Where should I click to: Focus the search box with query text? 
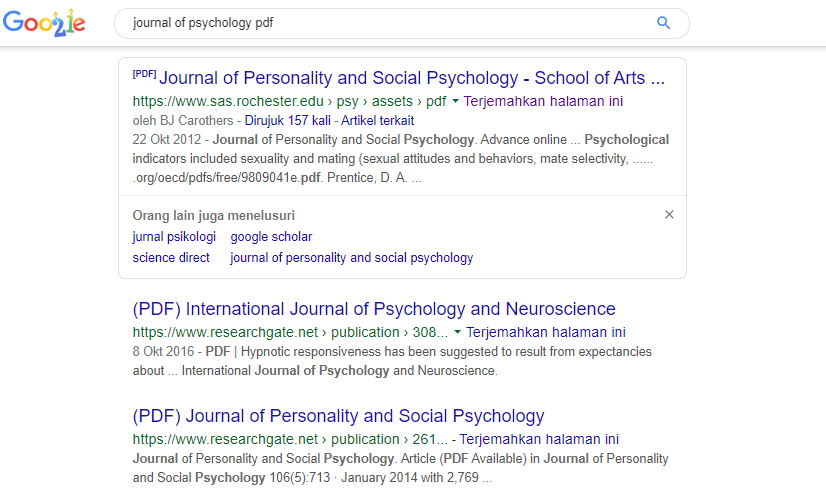(x=401, y=23)
